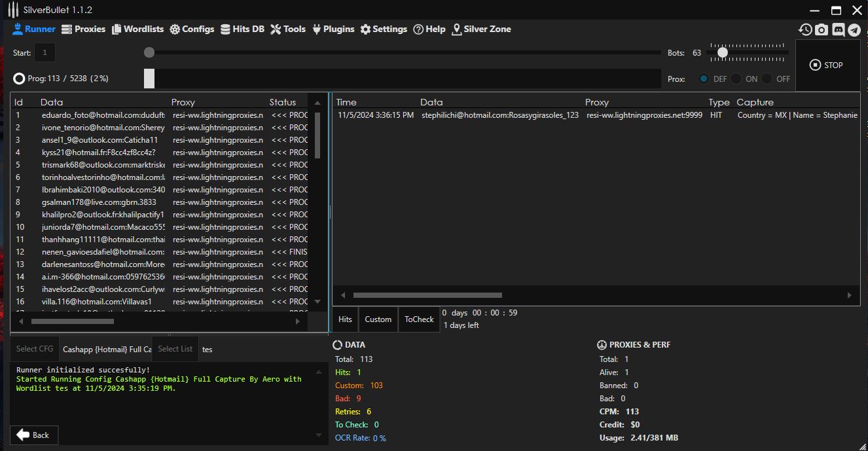Click the hits list right scroll arrow

pos(850,295)
